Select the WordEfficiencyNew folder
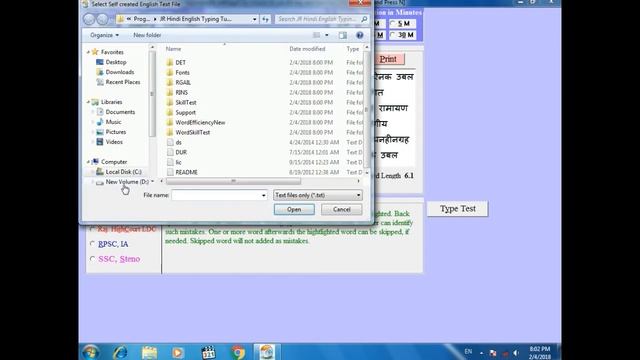The image size is (640, 360). click(x=200, y=122)
